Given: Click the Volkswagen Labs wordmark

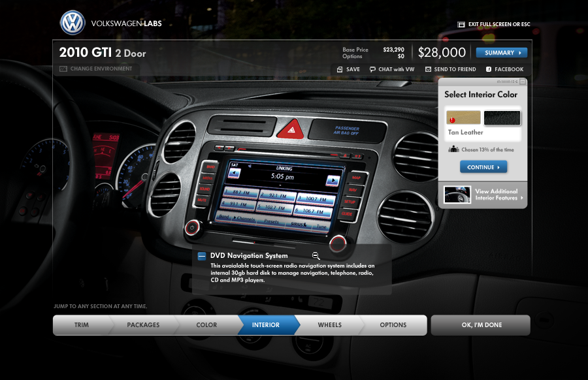Looking at the screenshot, I should tap(126, 24).
